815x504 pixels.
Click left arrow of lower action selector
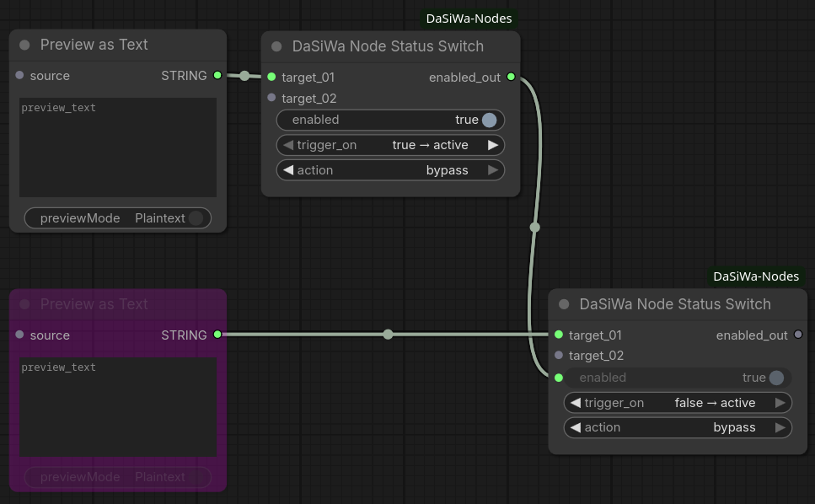[x=576, y=427]
